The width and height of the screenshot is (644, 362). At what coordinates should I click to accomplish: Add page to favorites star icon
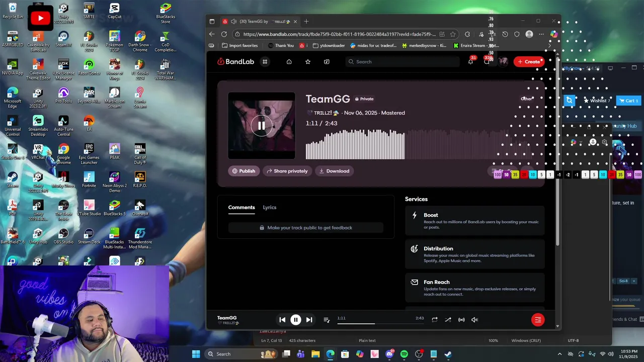click(x=453, y=34)
